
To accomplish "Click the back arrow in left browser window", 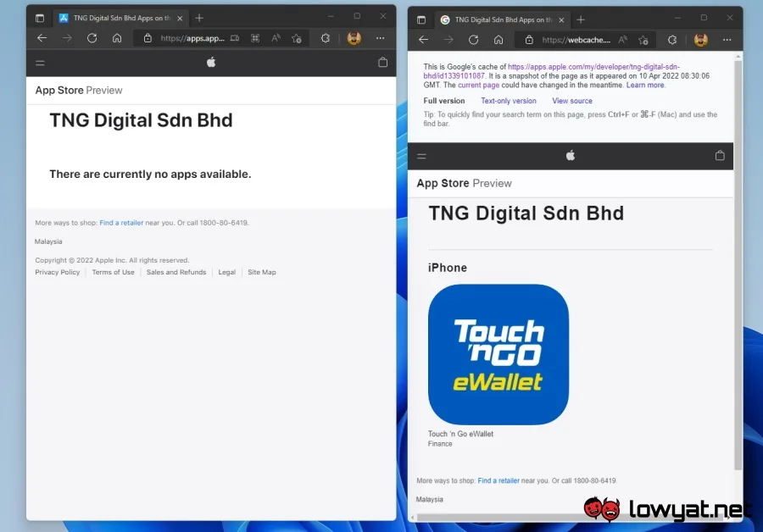I will [x=42, y=38].
